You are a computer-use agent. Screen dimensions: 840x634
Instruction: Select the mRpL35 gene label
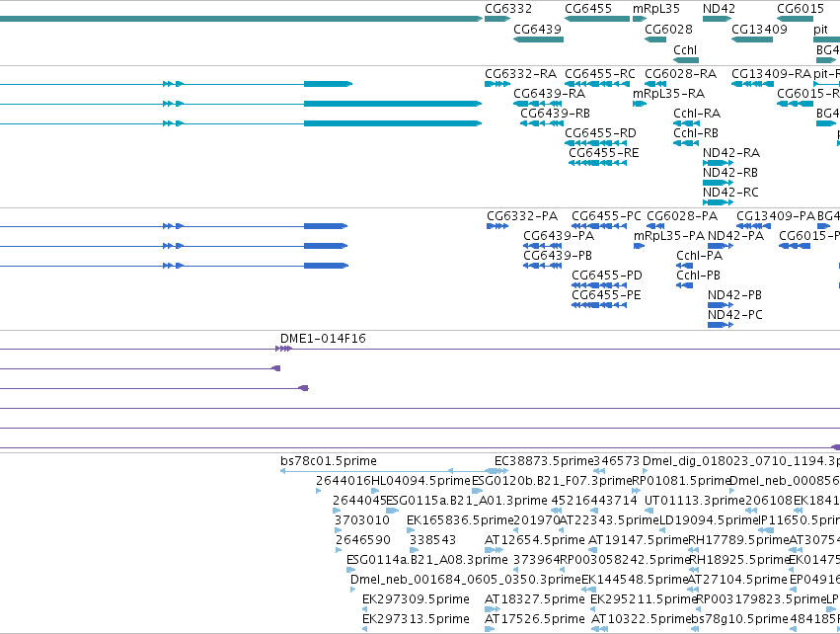(x=655, y=9)
